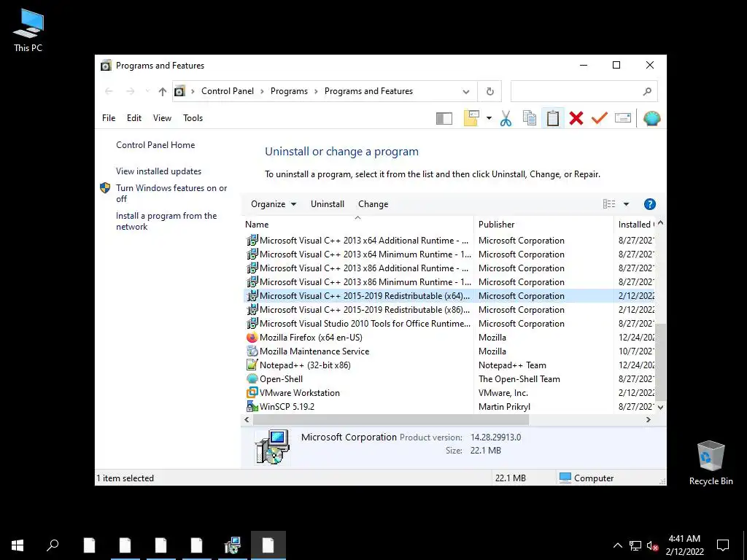747x560 pixels.
Task: Open the File menu
Action: [109, 118]
